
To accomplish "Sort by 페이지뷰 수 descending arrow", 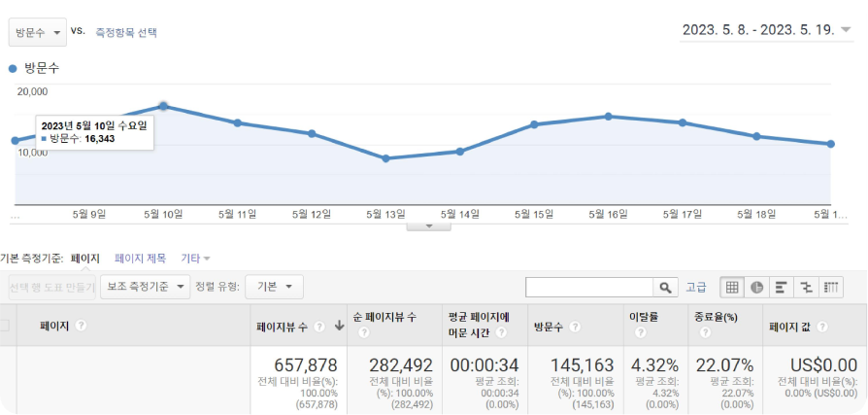I will tap(339, 327).
